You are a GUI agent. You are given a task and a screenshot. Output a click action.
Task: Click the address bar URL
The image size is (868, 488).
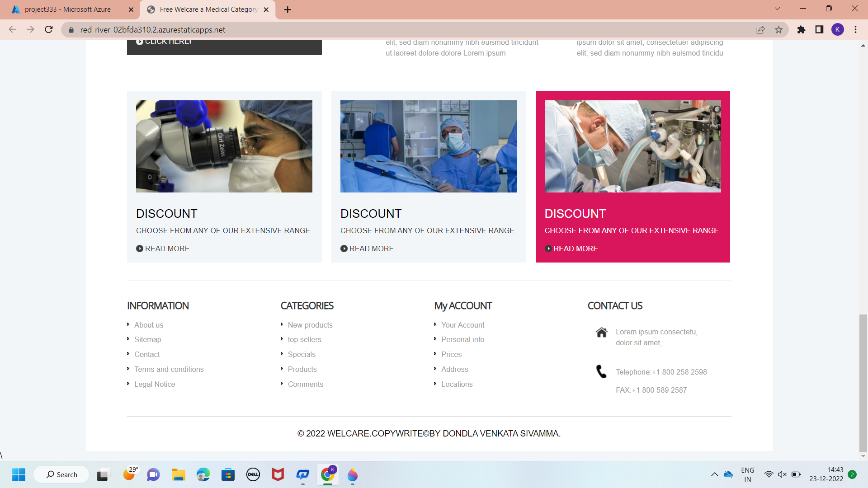pos(153,30)
